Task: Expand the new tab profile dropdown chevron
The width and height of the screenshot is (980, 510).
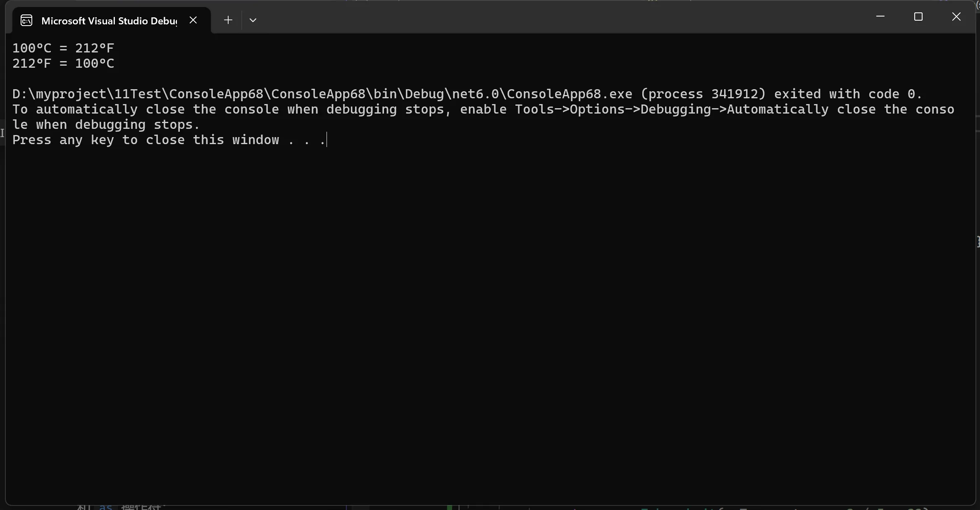Action: tap(253, 20)
